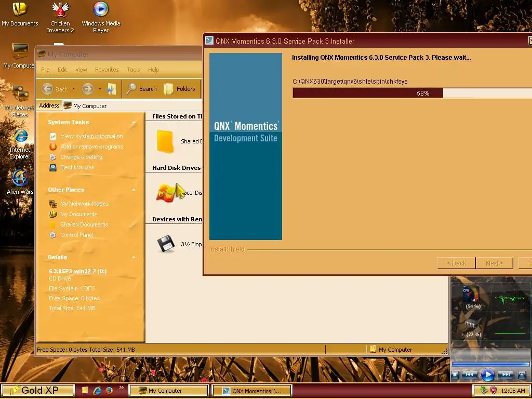Click installer progress bar at 58%

(x=412, y=93)
